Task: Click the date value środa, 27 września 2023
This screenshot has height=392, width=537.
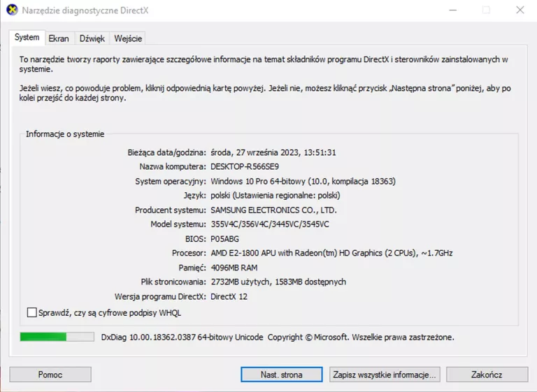Action: point(255,152)
